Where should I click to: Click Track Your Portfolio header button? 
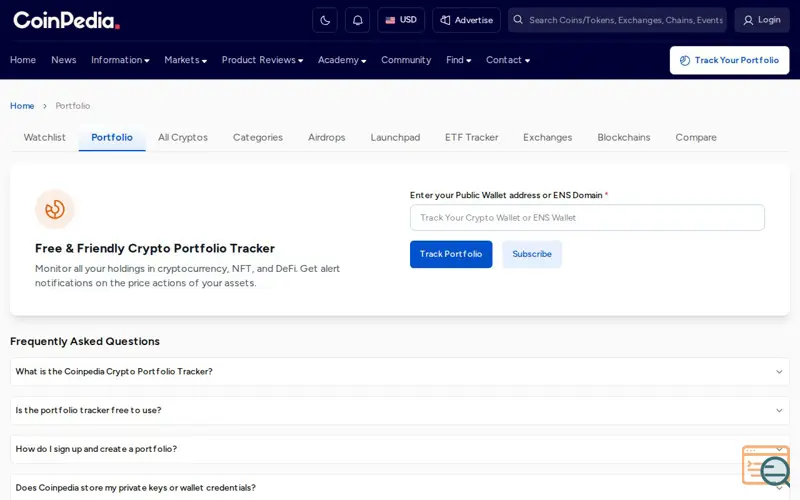(729, 60)
